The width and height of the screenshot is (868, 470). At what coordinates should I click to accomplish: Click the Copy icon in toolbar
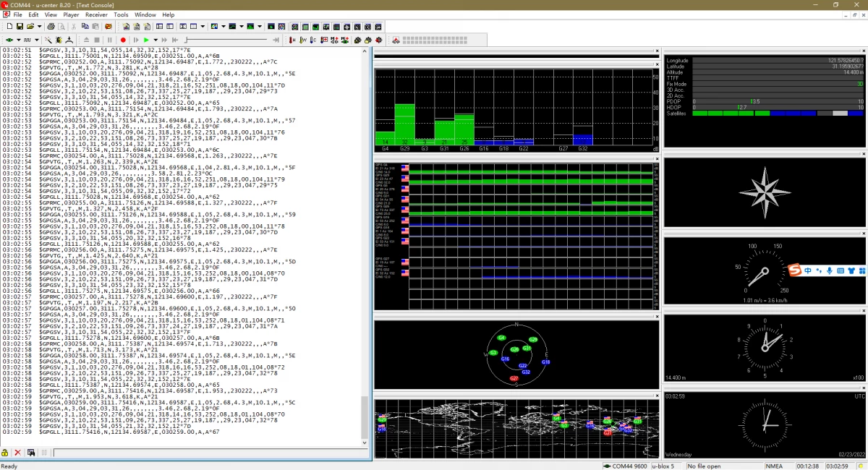[x=85, y=27]
